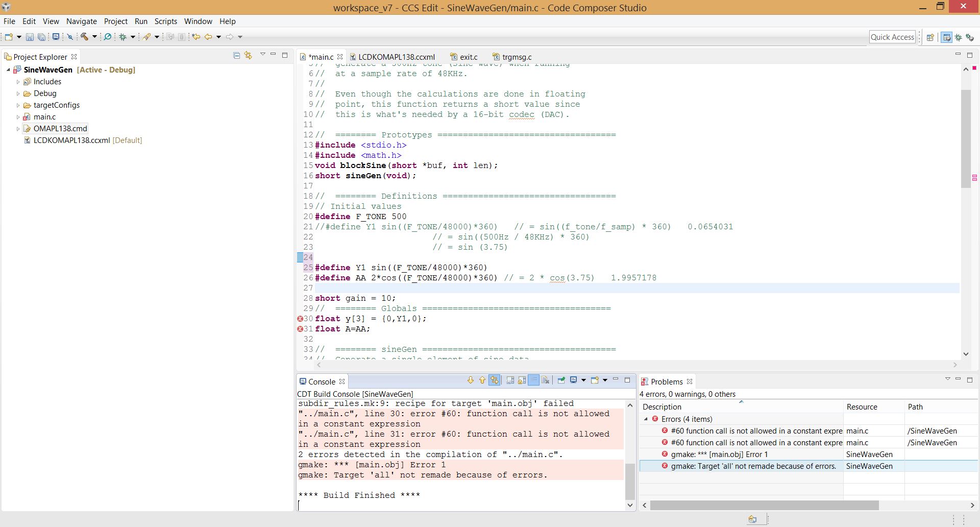This screenshot has height=527, width=980.
Task: Open the build hammer dropdown arrow
Action: (x=94, y=37)
